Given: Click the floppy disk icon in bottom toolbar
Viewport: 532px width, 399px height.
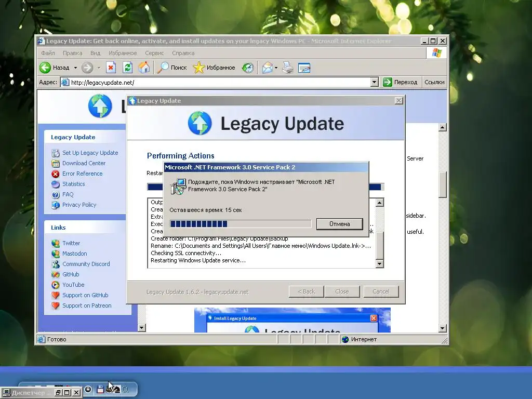Looking at the screenshot, I should coord(100,390).
